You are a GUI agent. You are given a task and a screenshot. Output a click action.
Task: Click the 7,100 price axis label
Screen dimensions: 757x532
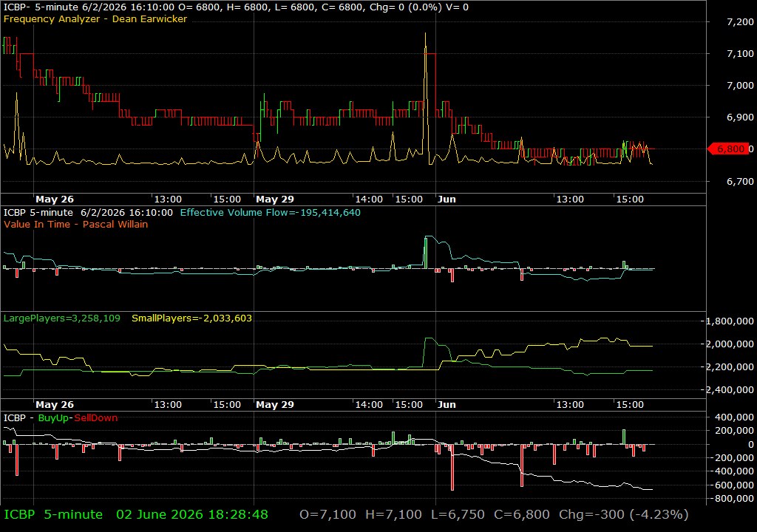tap(740, 54)
